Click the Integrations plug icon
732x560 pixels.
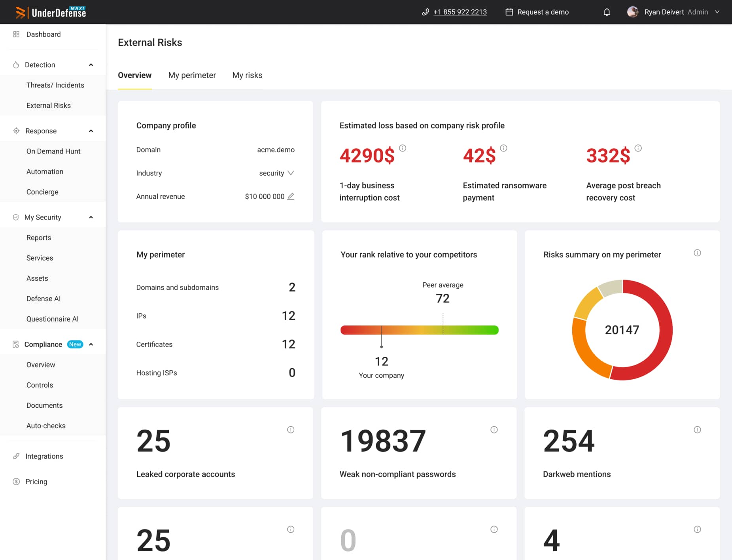16,456
